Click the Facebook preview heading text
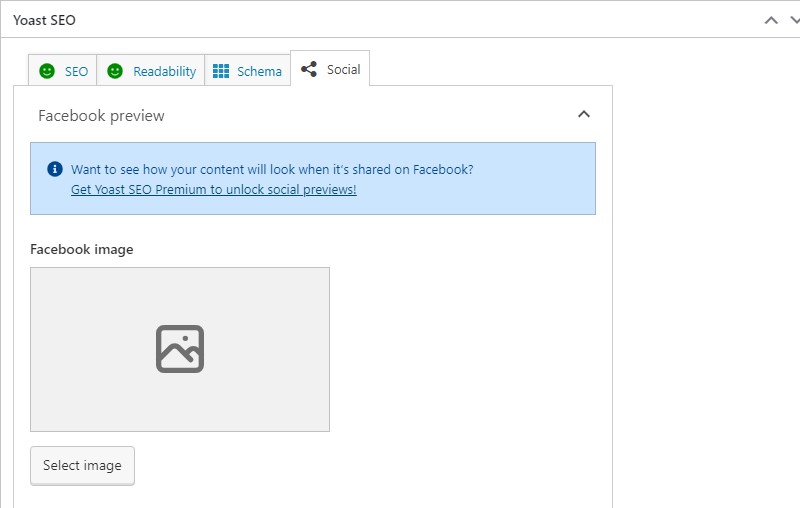Viewport: 800px width, 508px height. pyautogui.click(x=101, y=116)
